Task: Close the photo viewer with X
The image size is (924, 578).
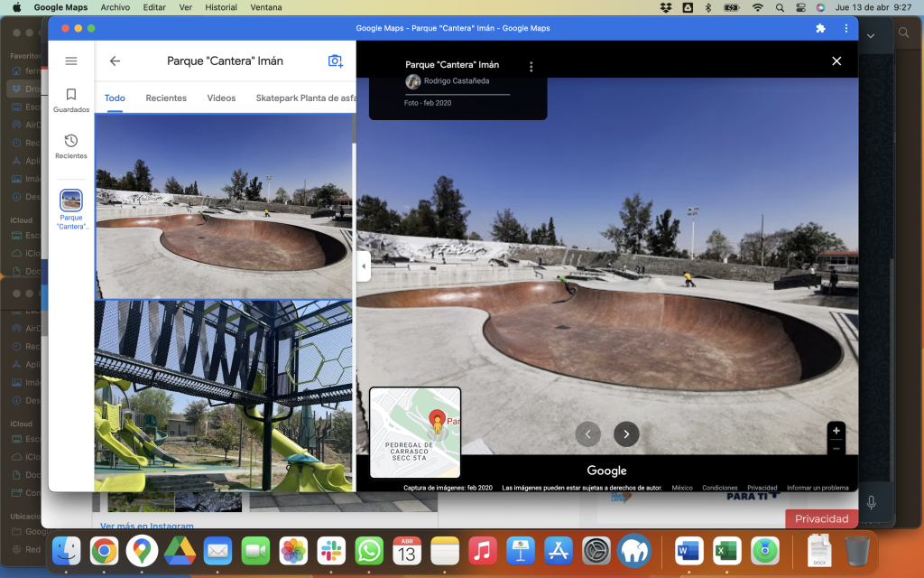Action: [x=836, y=61]
